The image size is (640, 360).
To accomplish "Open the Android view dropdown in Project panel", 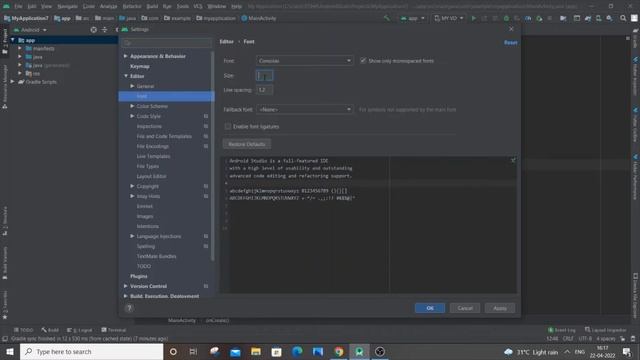I will coord(30,30).
